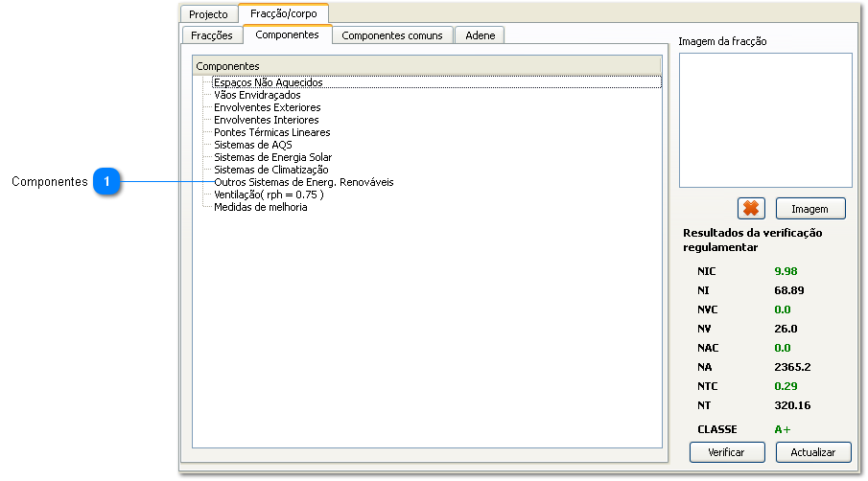Choose Envolventes Exteriores component
The image size is (868, 481).
point(267,107)
